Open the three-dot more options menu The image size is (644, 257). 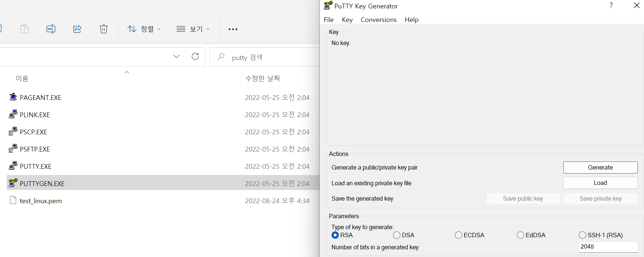click(233, 29)
